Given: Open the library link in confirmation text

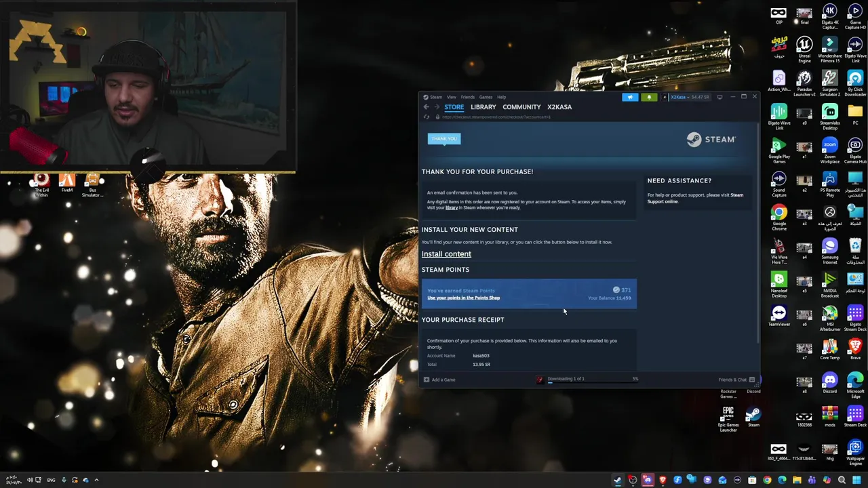Looking at the screenshot, I should point(451,208).
